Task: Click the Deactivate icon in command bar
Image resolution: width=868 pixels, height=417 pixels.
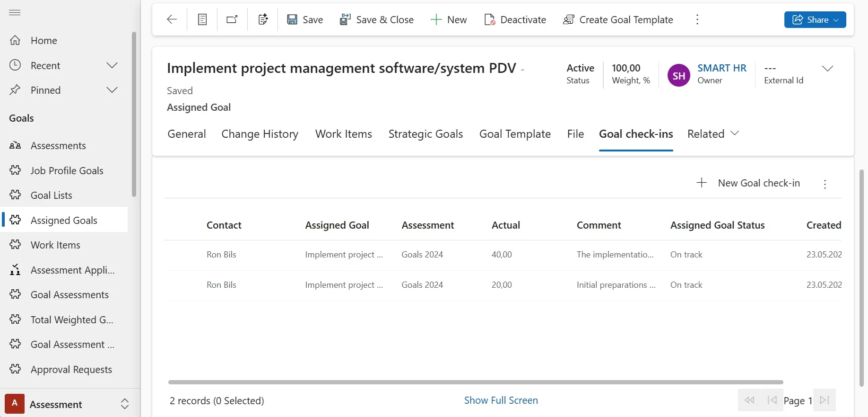Action: [490, 19]
